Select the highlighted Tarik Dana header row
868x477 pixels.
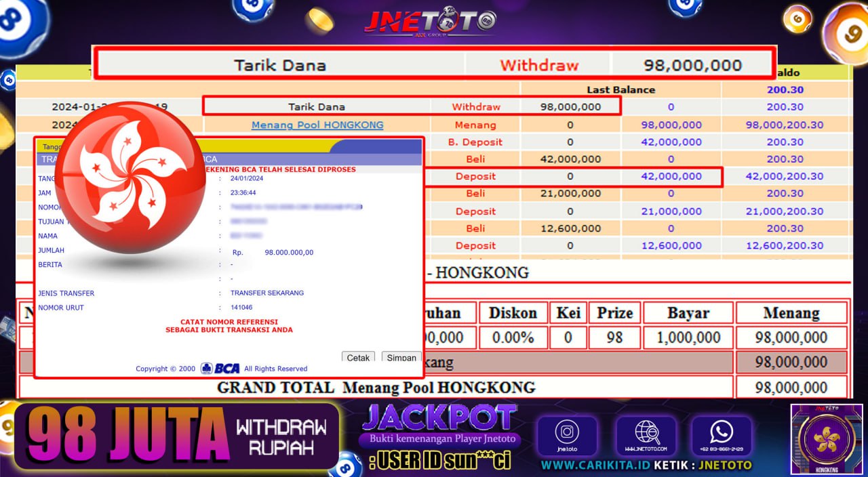tap(433, 65)
